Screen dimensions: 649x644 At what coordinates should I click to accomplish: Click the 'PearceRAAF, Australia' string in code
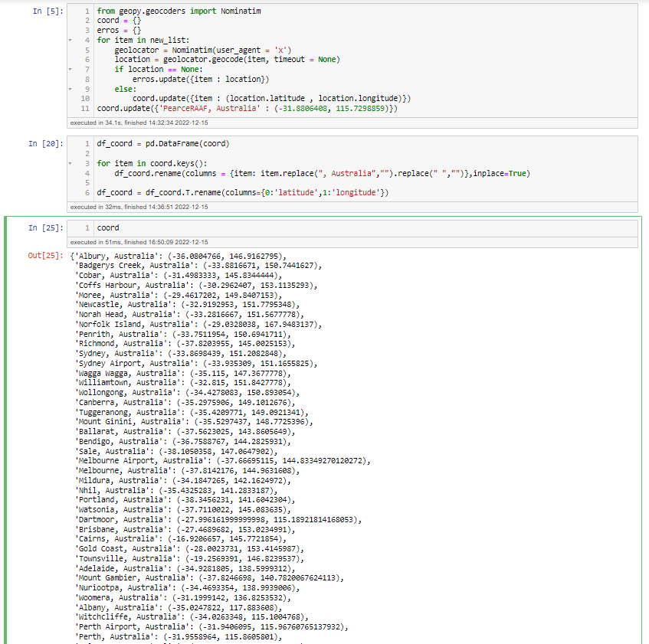click(210, 109)
